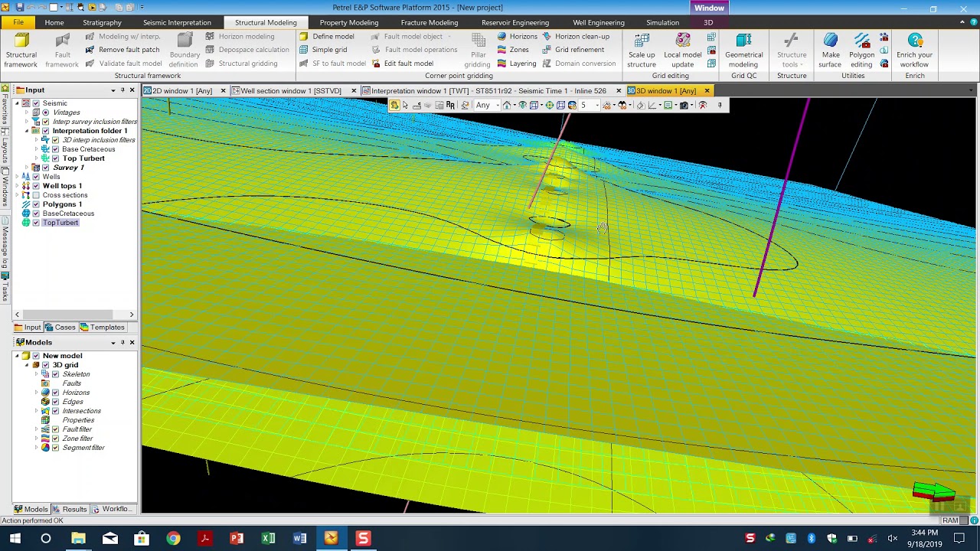Open the Cases tab in Input pane

tap(60, 328)
